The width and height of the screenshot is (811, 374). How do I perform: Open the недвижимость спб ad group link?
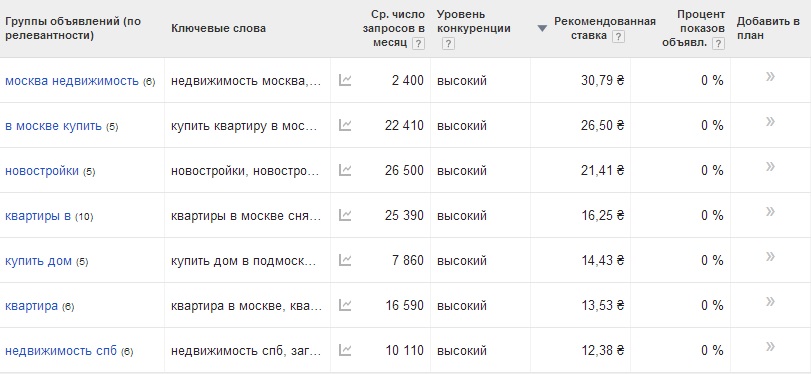(x=61, y=351)
